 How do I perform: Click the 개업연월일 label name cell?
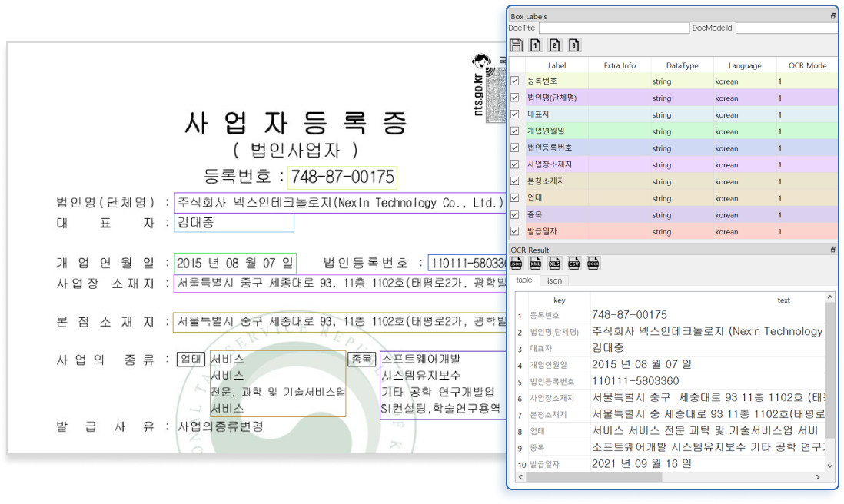[x=557, y=131]
